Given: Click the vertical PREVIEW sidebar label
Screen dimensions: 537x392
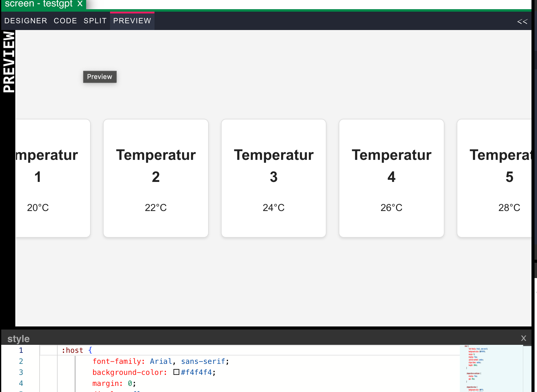Looking at the screenshot, I should [x=9, y=62].
